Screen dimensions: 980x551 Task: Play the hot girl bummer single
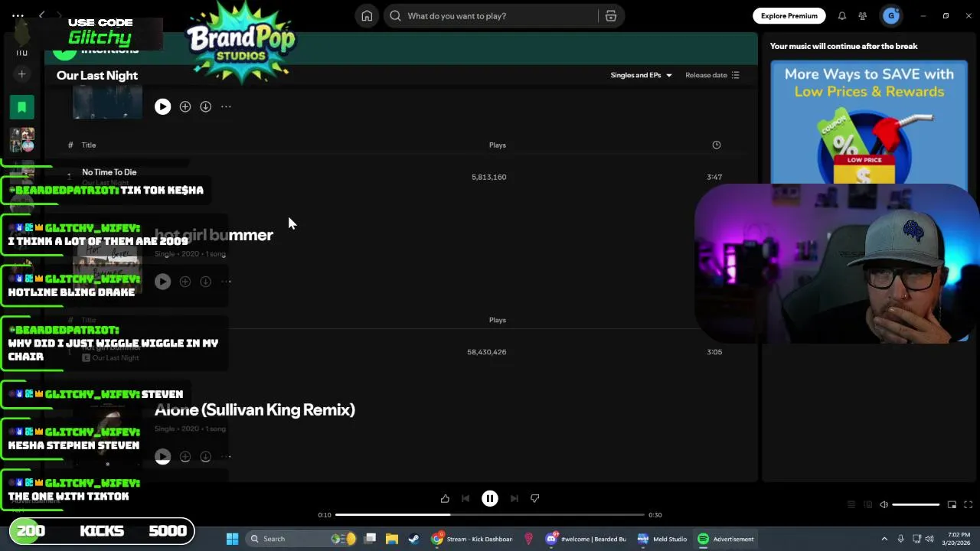pyautogui.click(x=162, y=282)
